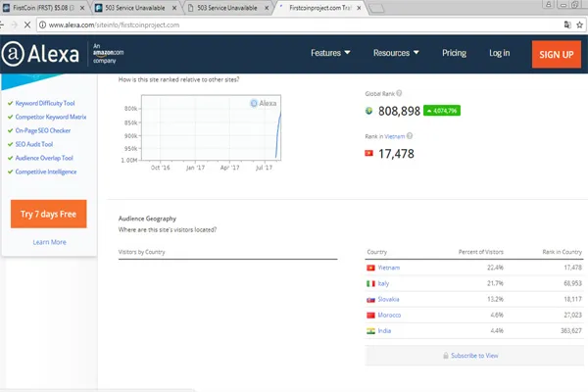Click the Italy flag icon

370,283
